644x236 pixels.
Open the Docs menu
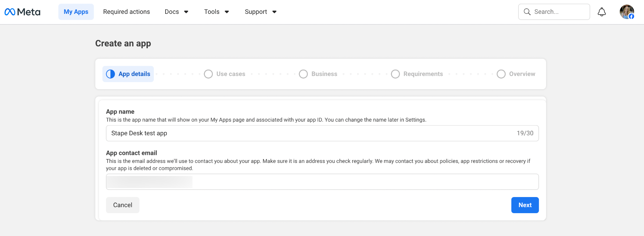click(x=176, y=12)
